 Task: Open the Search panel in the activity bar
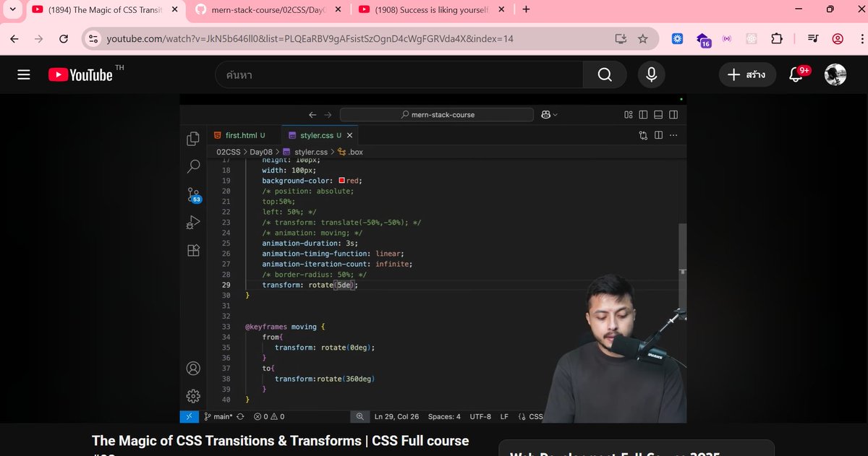193,166
